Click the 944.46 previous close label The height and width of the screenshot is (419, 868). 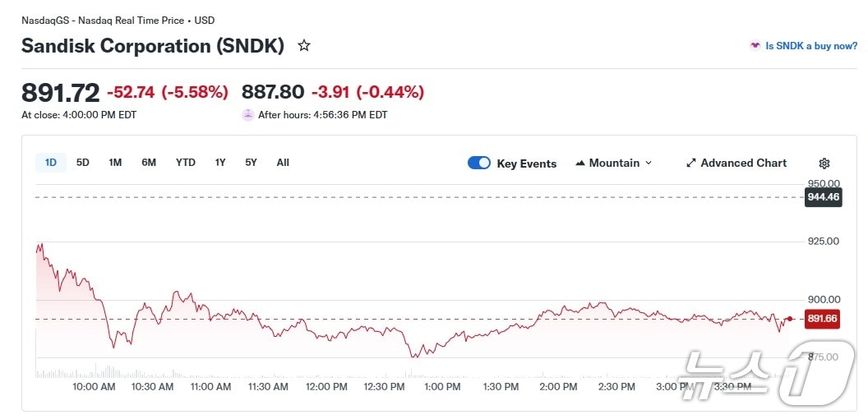(x=823, y=197)
